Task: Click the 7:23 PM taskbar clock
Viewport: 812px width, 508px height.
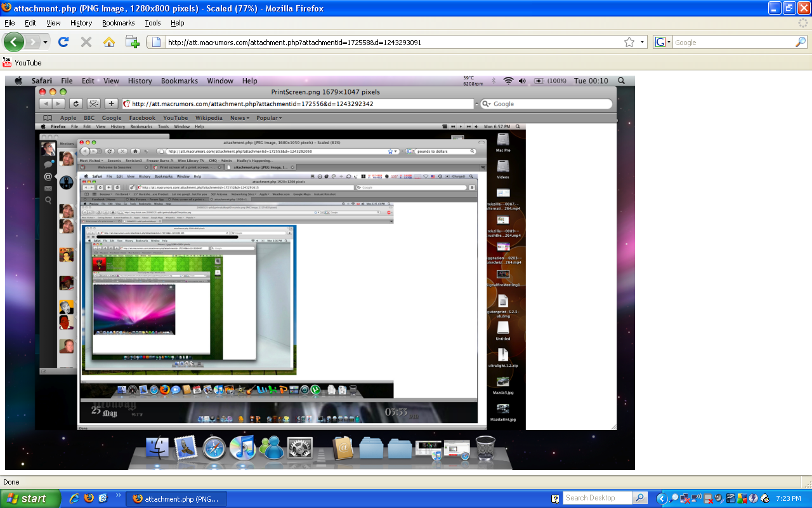Action: (788, 498)
